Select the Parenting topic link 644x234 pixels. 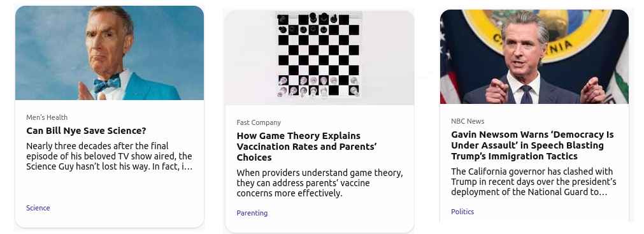[252, 213]
